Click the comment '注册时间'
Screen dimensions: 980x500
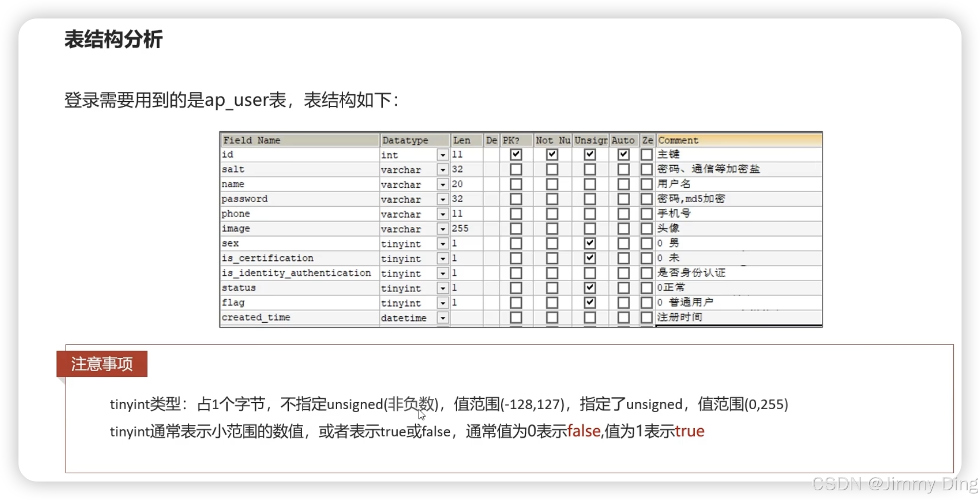tap(680, 317)
